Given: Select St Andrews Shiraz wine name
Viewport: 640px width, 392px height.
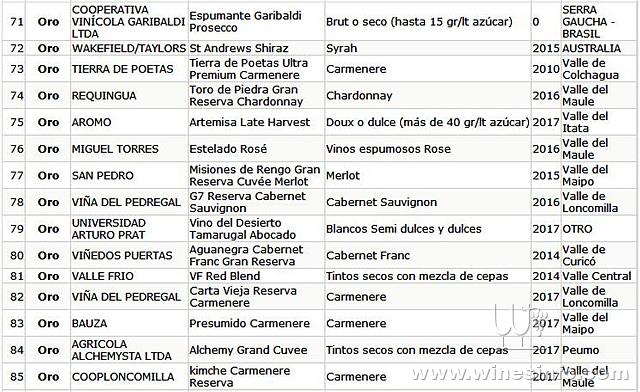Looking at the screenshot, I should (x=239, y=48).
